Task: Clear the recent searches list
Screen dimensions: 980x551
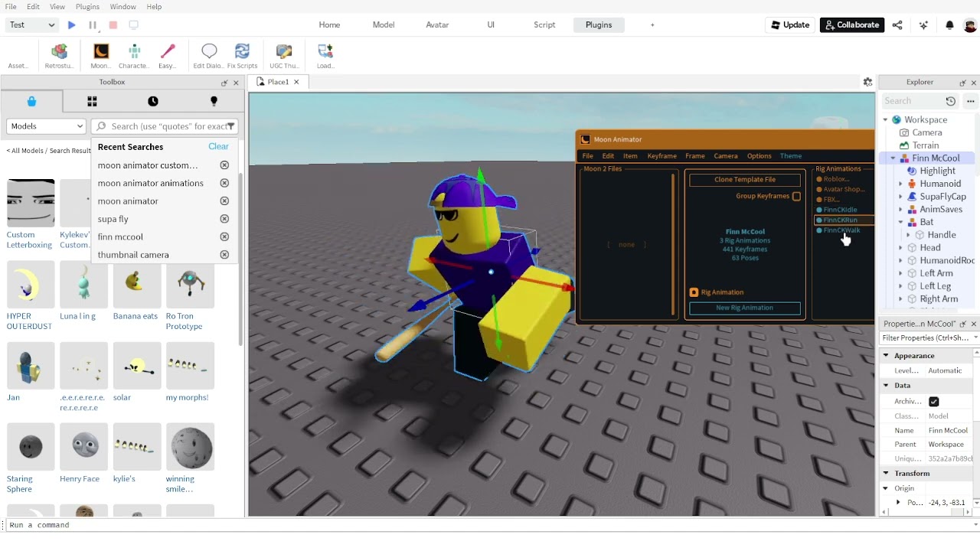Action: click(x=218, y=147)
